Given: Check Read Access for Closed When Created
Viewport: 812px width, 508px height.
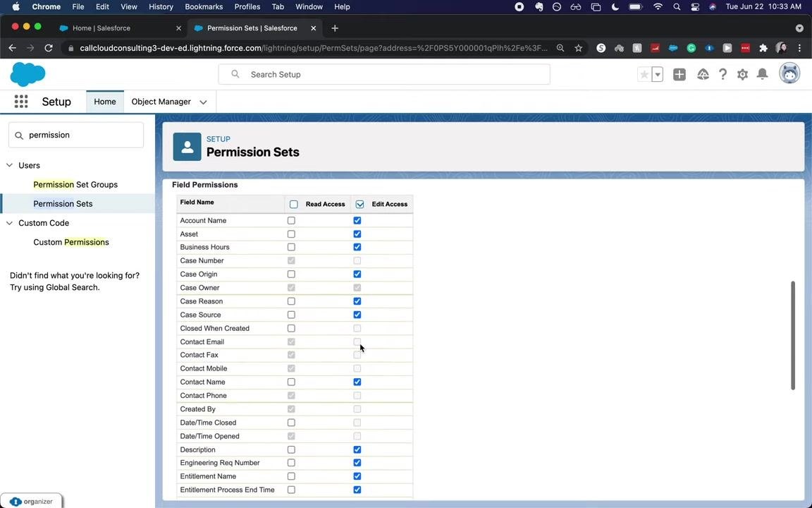Looking at the screenshot, I should (291, 328).
